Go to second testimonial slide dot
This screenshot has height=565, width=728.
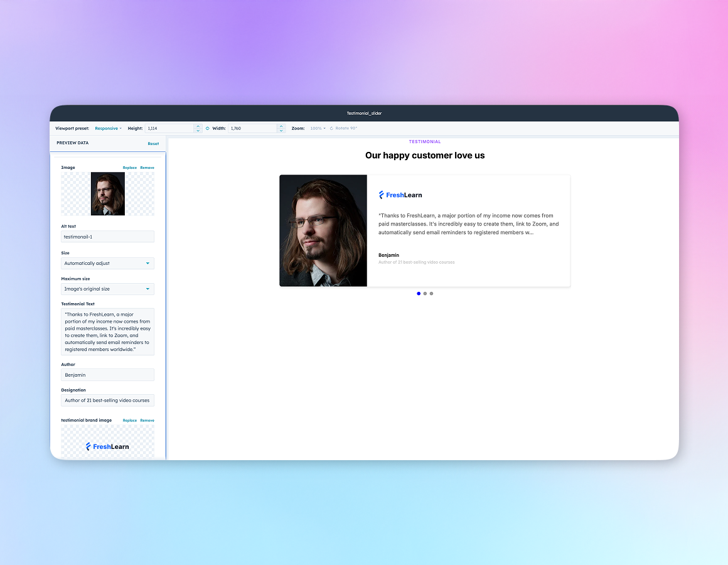pyautogui.click(x=425, y=293)
